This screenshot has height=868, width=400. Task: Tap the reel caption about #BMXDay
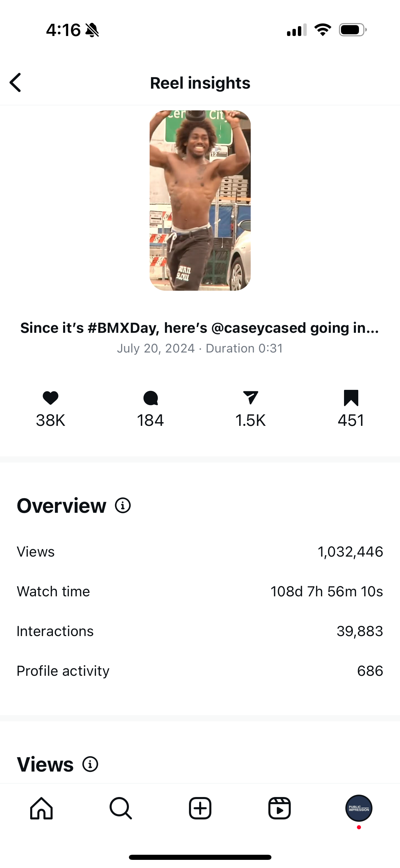point(200,328)
